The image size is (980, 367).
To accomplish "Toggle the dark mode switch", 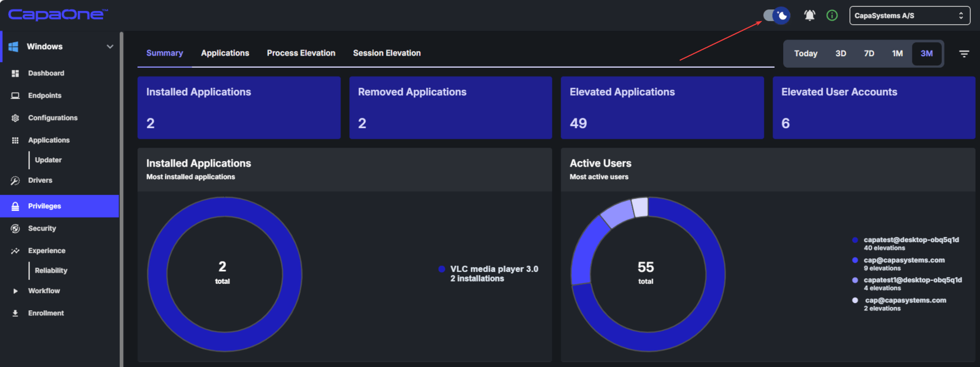I will tap(776, 16).
